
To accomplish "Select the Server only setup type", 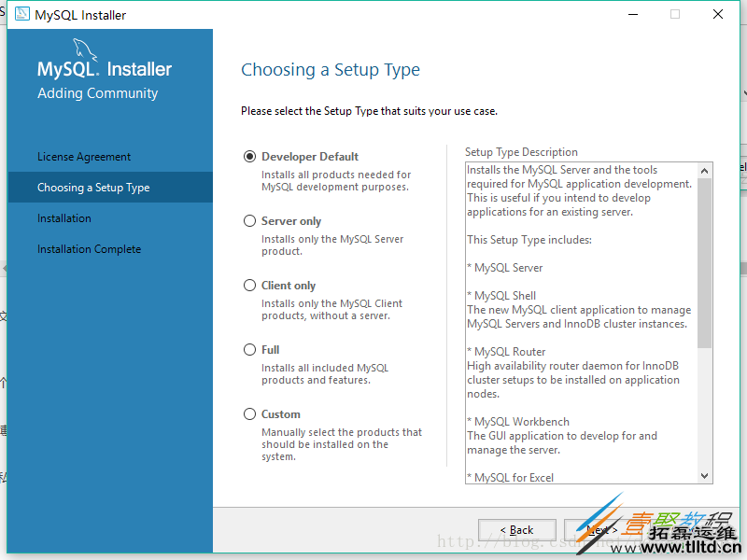I will [249, 220].
